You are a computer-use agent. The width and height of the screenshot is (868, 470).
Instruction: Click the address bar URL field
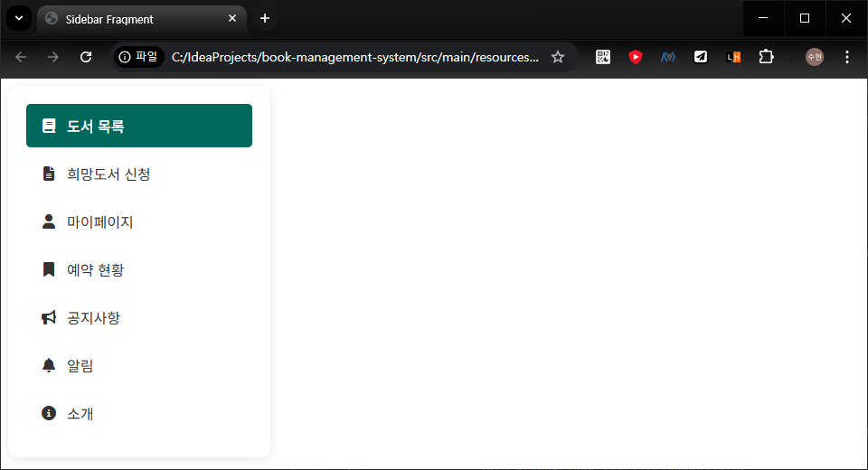click(354, 57)
